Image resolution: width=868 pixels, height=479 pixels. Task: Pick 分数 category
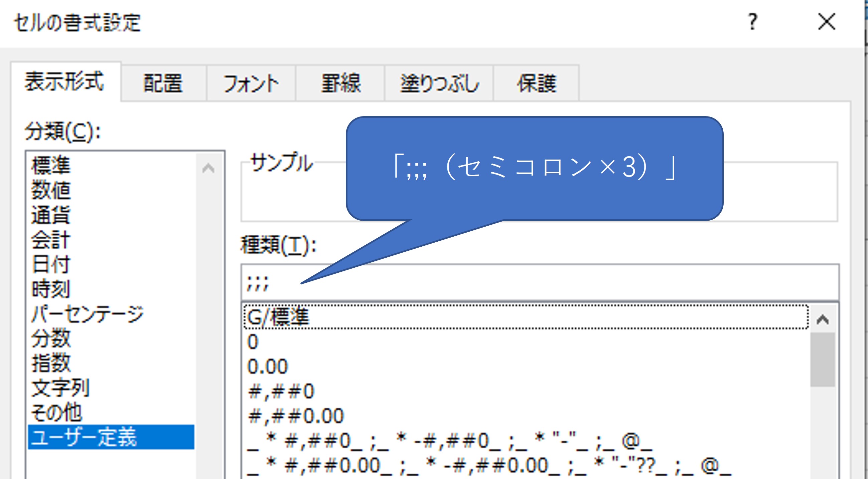coord(111,338)
